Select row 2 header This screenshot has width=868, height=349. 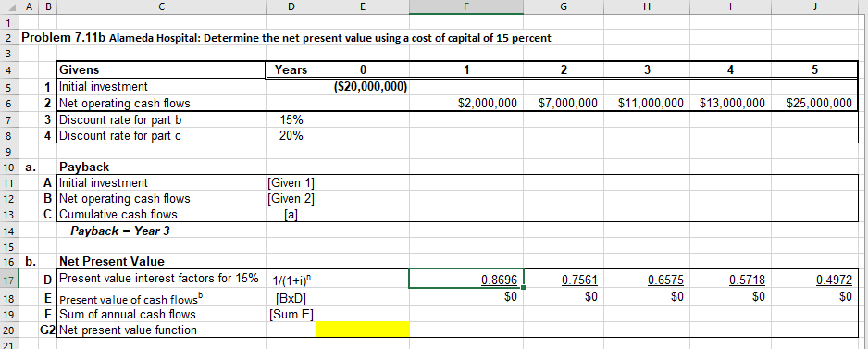pyautogui.click(x=9, y=38)
